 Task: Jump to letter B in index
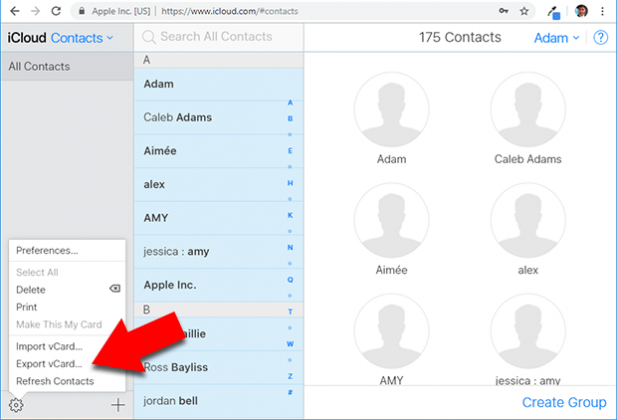pos(290,118)
